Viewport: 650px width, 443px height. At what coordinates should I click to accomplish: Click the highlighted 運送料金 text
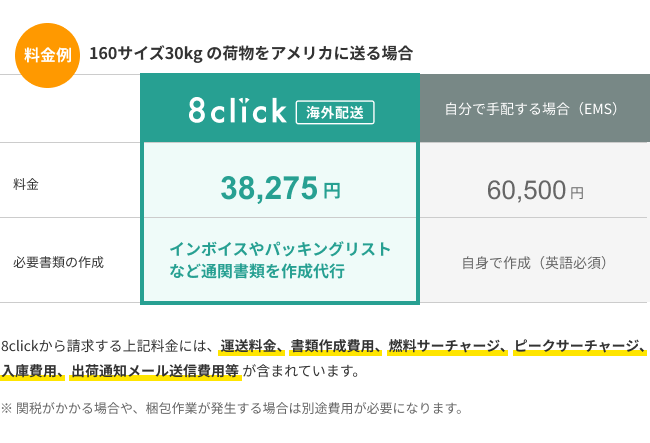point(249,347)
